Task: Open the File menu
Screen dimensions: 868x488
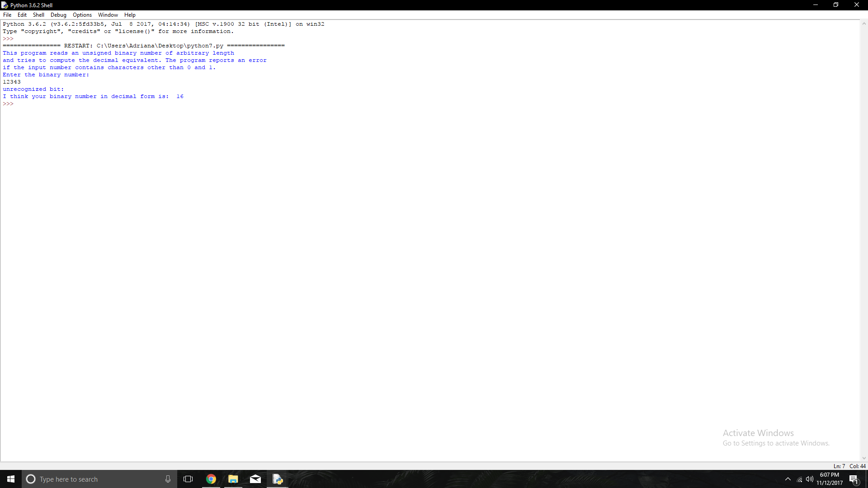Action: pyautogui.click(x=7, y=15)
